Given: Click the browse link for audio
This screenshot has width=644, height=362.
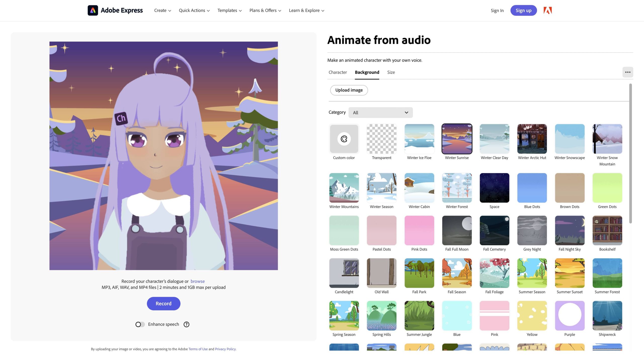Looking at the screenshot, I should pyautogui.click(x=197, y=281).
